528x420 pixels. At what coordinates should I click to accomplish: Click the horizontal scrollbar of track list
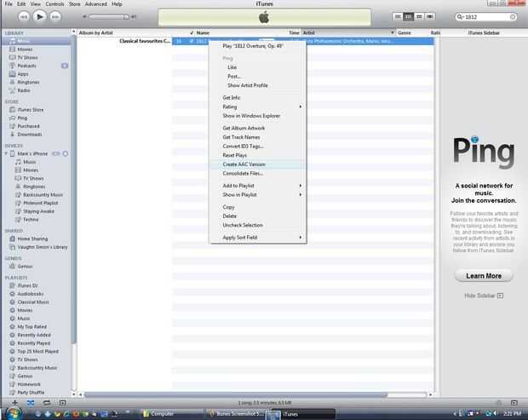click(236, 394)
